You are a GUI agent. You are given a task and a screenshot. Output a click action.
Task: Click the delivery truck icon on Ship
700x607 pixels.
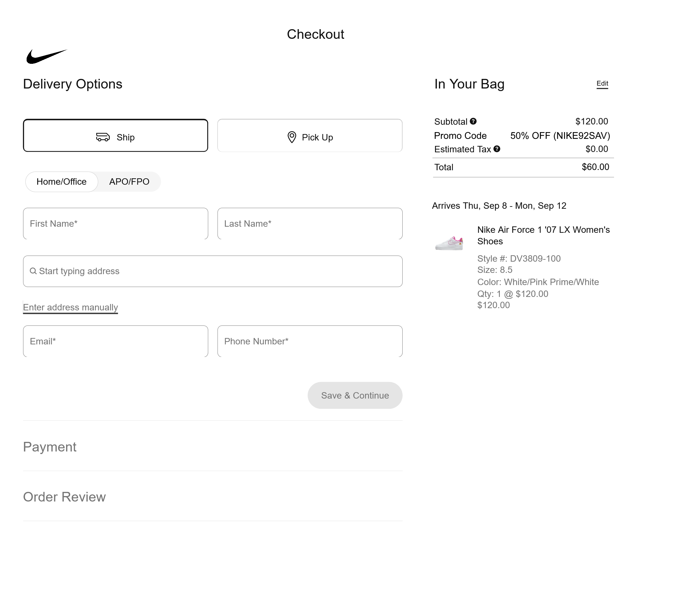pos(103,137)
